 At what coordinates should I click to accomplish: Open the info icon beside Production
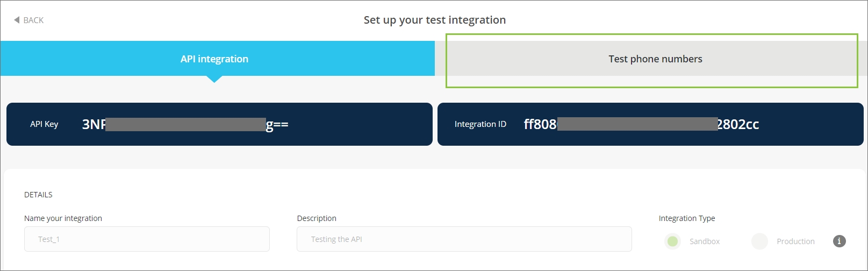click(839, 241)
